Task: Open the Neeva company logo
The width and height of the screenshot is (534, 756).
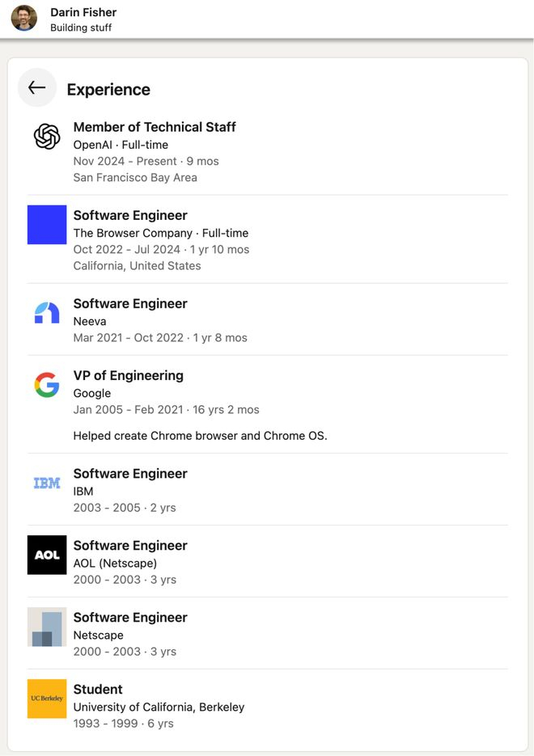Action: (x=47, y=313)
